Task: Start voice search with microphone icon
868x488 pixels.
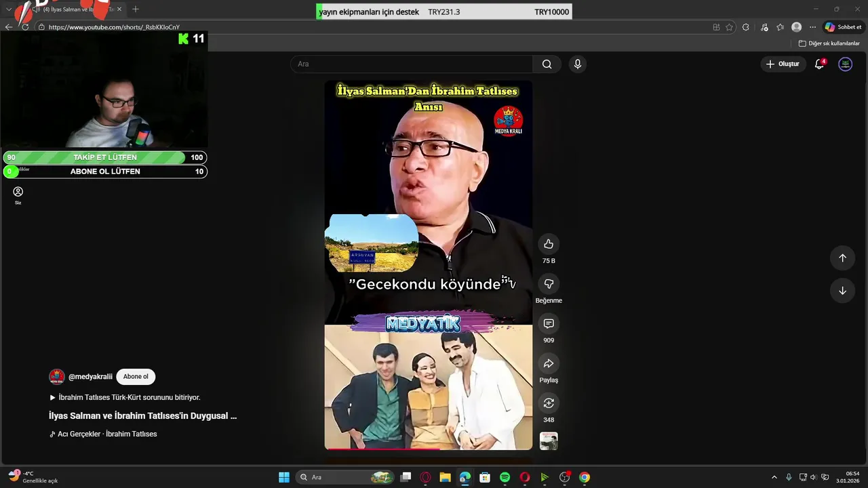Action: coord(577,64)
